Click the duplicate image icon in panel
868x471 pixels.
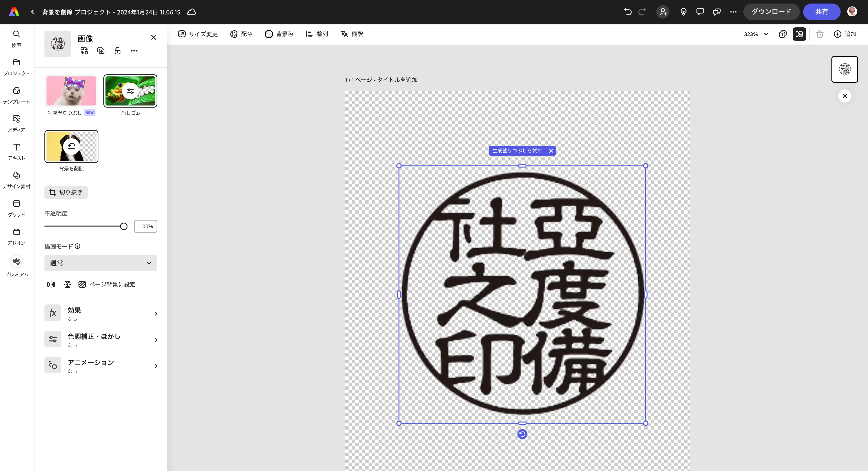(101, 50)
